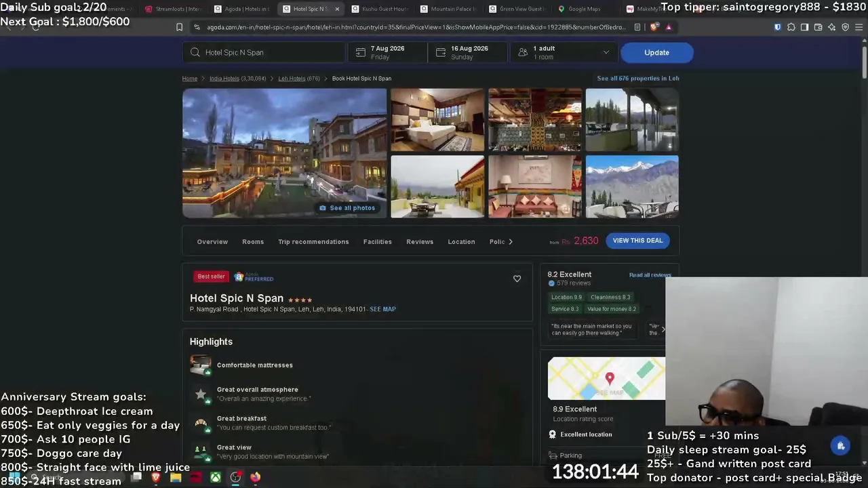Click the Parking car icon
This screenshot has height=488, width=868.
[x=552, y=455]
